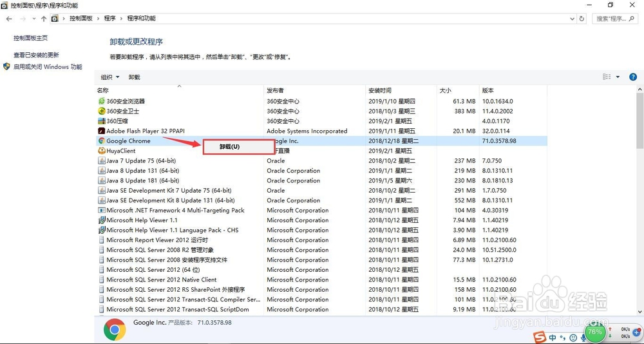Viewport: 644px width, 344px height.
Task: Open the recent locations dropdown arrow
Action: (x=33, y=19)
